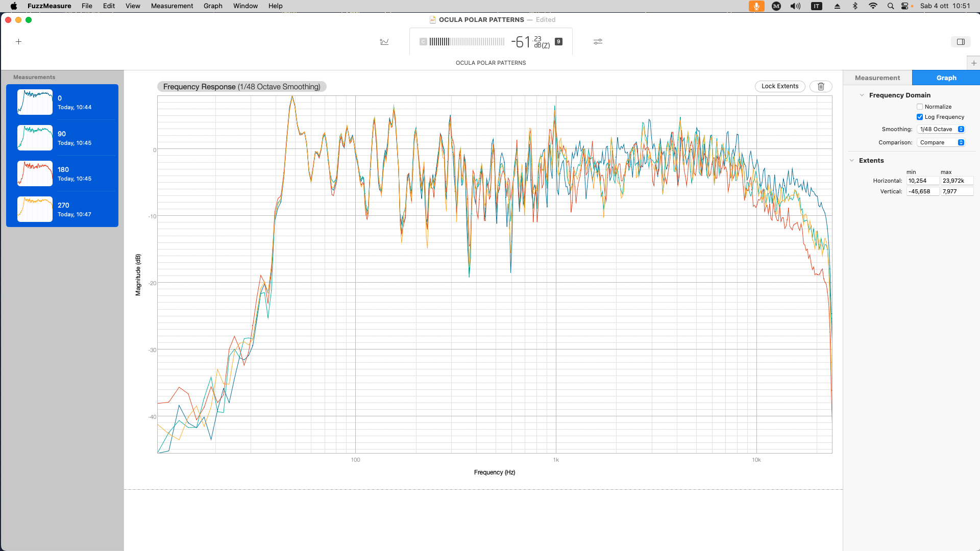Select the 180 measurement thumbnail
The image size is (980, 551).
coord(35,173)
